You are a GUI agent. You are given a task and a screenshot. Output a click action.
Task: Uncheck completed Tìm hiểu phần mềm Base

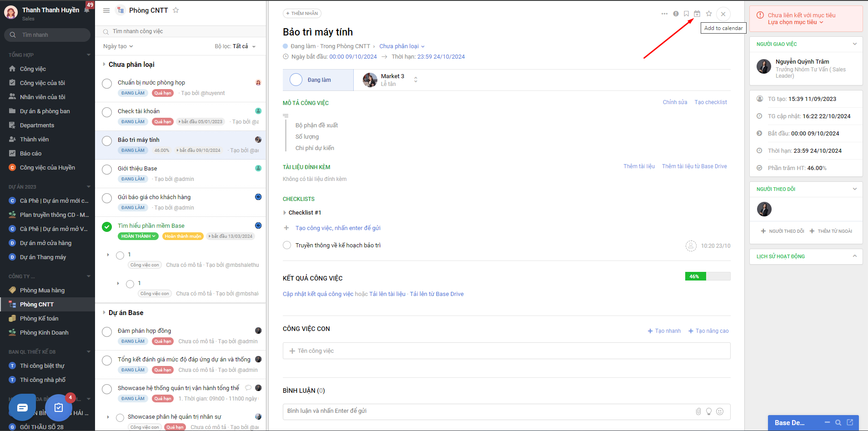(107, 227)
